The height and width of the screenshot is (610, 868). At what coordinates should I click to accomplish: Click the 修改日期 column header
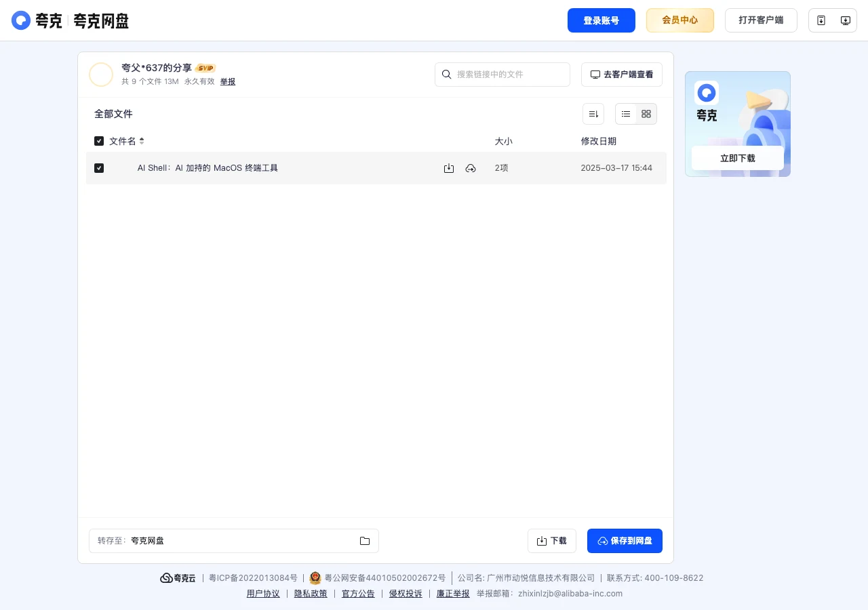click(599, 141)
